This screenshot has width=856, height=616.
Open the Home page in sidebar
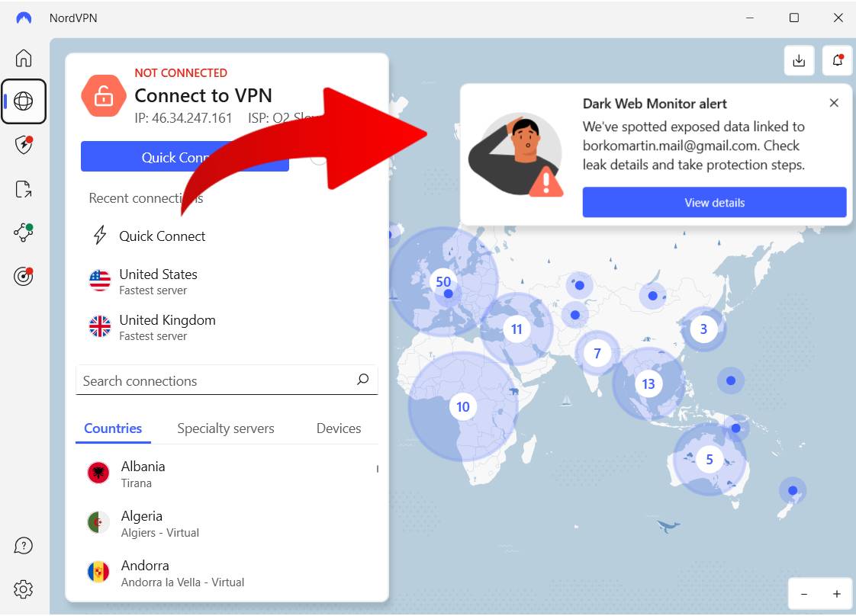point(24,58)
